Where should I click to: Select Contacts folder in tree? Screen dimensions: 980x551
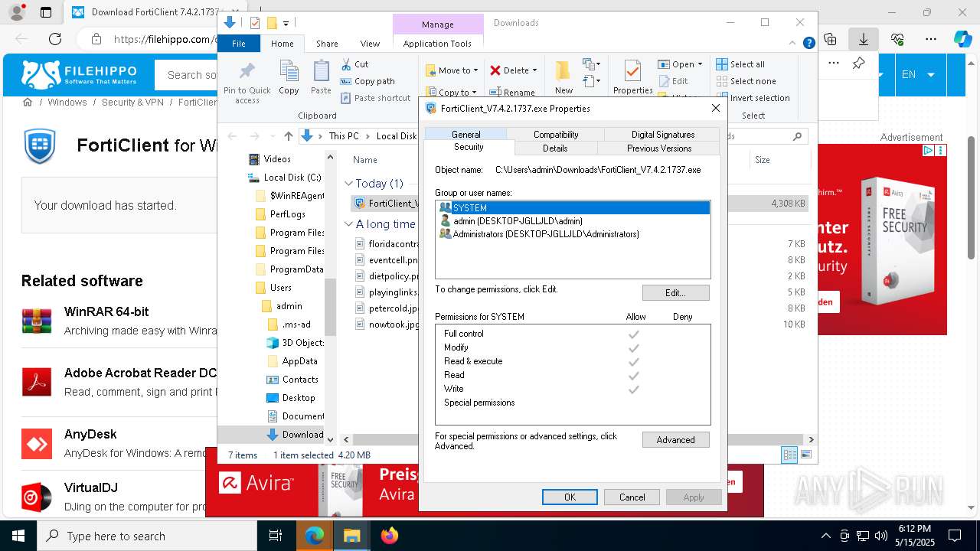[292, 380]
